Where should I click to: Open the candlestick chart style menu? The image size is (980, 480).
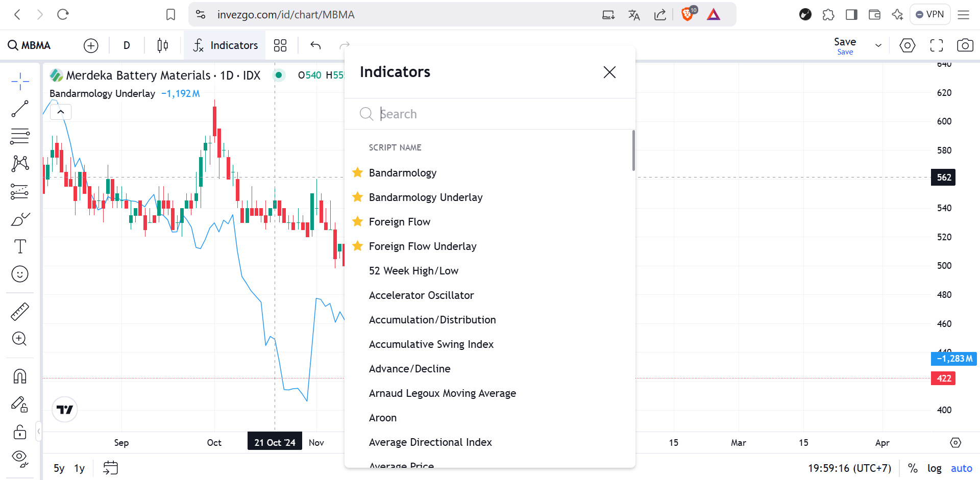point(163,45)
